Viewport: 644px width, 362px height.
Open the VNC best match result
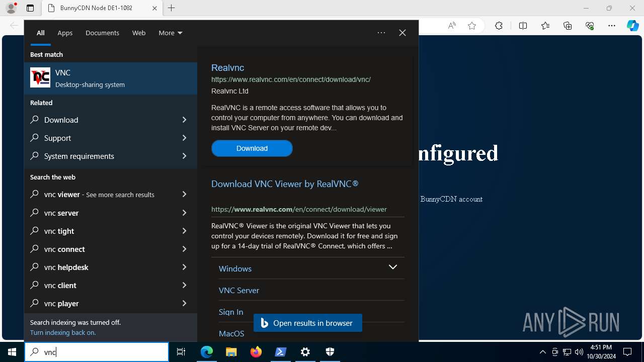point(111,78)
